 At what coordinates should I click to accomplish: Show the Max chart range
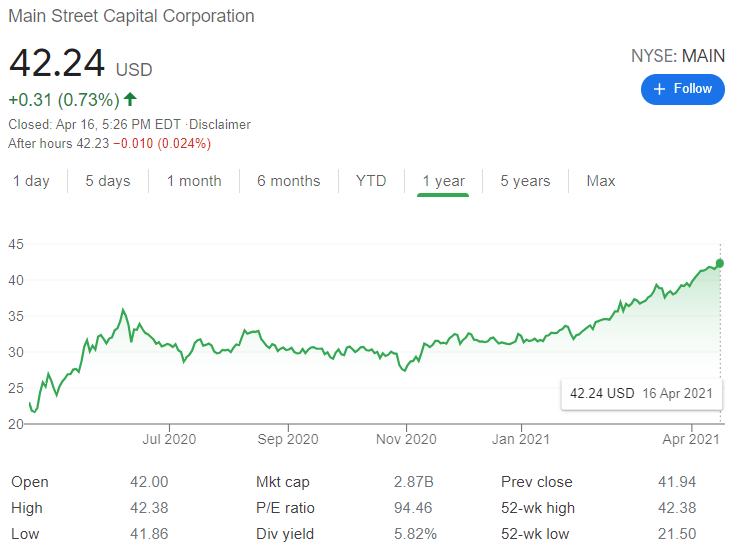pyautogui.click(x=601, y=181)
